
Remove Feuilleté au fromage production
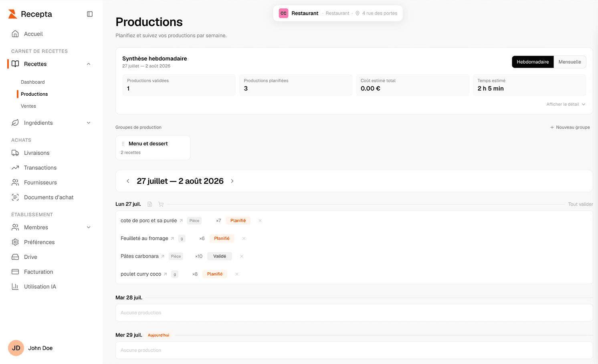244,238
